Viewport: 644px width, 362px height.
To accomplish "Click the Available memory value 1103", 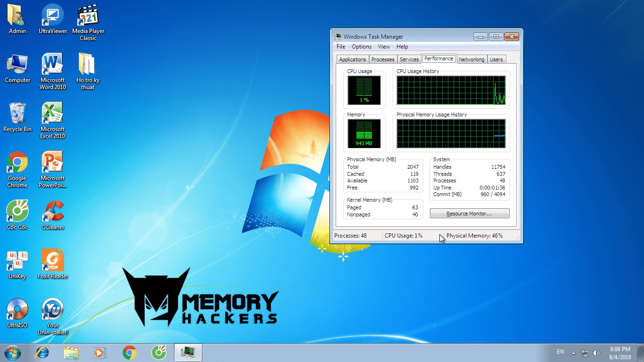I will pyautogui.click(x=413, y=181).
